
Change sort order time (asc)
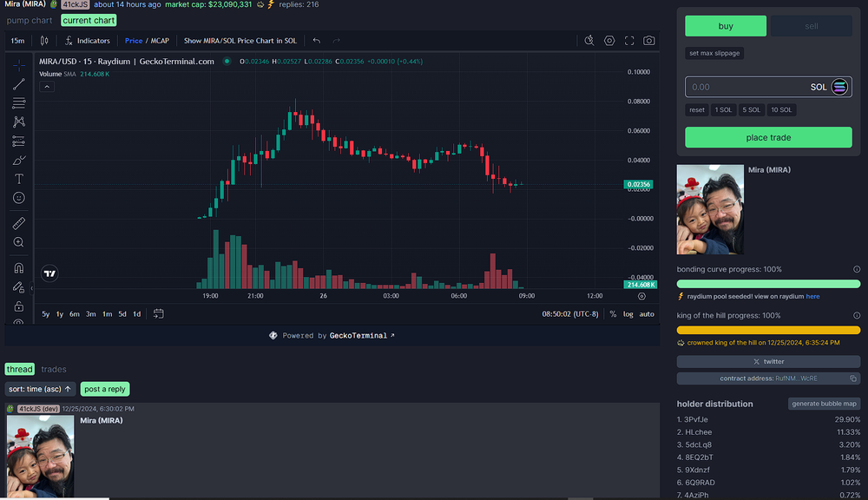(40, 389)
